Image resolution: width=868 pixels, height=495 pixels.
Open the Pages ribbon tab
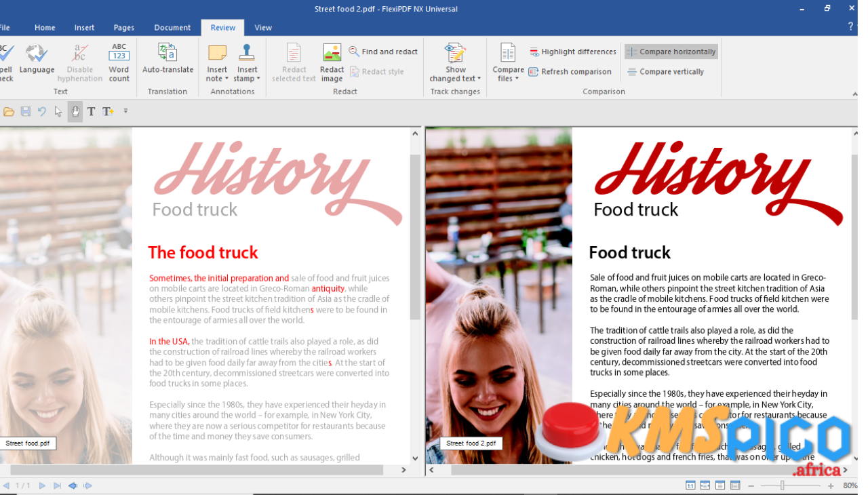pos(124,28)
